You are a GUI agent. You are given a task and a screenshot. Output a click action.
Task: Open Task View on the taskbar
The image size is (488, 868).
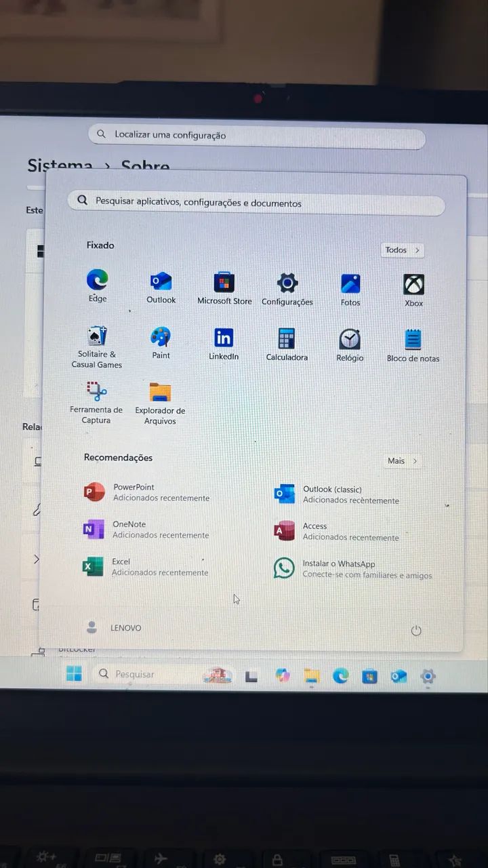tap(251, 676)
